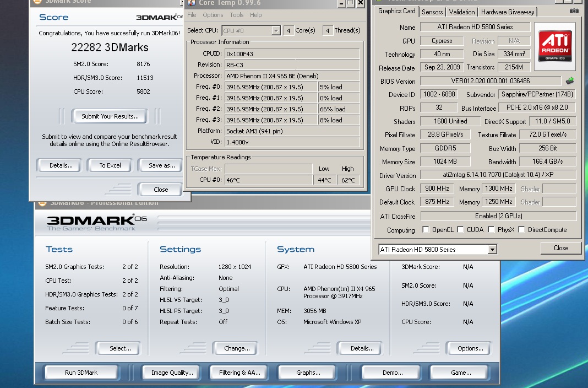
Task: Click the Platform field Socket AM3
Action: (292, 131)
